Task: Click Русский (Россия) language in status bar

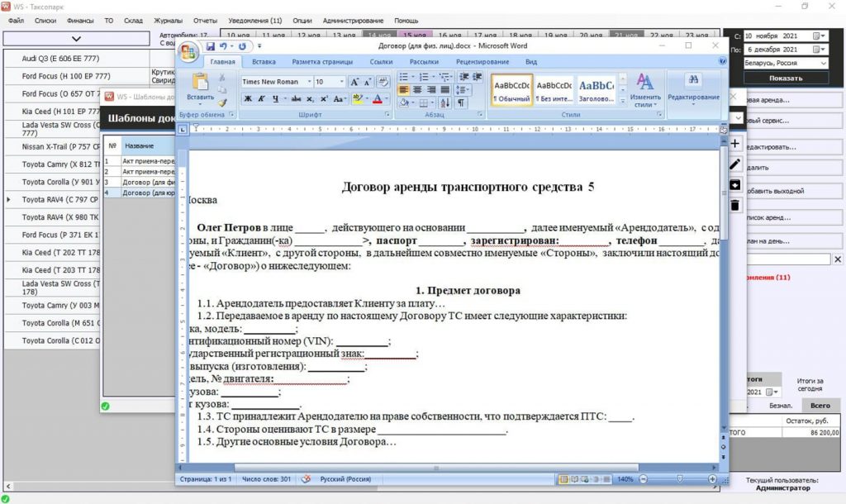Action: (345, 479)
